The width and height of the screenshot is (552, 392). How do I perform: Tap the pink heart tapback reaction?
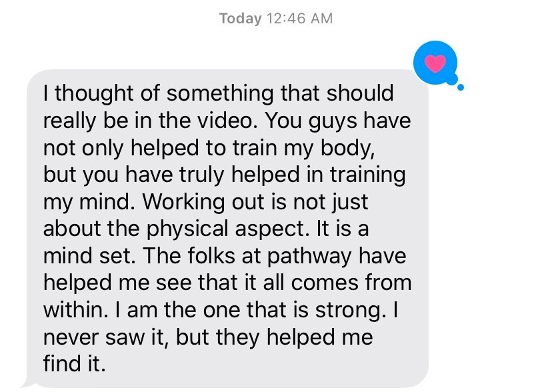click(435, 64)
